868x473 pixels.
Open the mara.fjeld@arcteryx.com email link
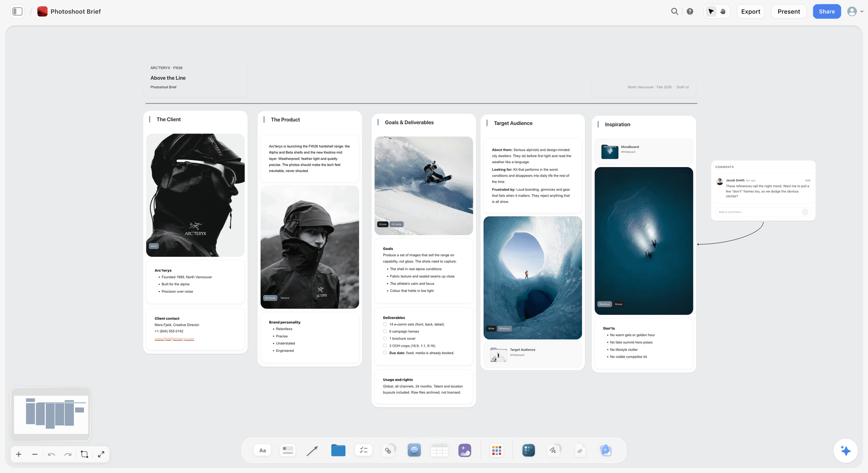[x=174, y=339]
